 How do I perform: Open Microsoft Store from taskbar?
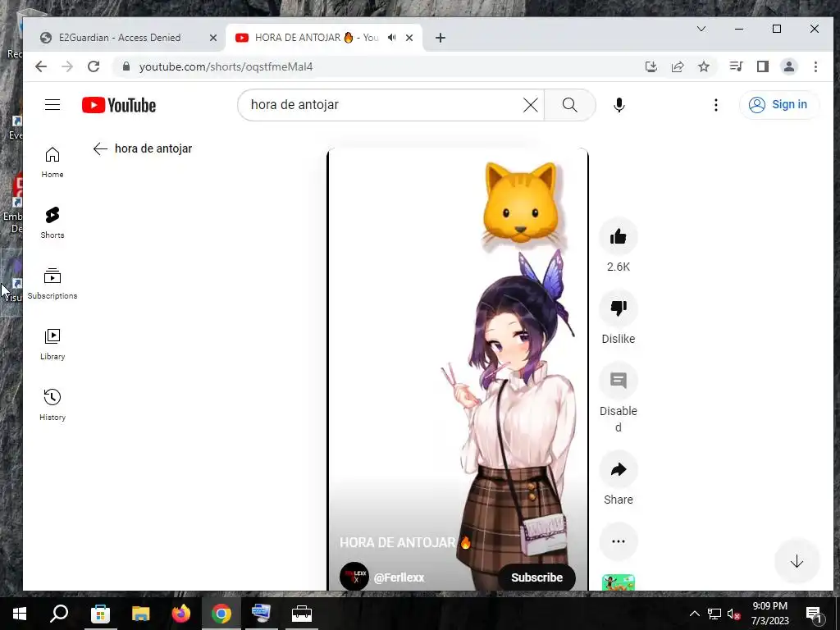[x=100, y=614]
